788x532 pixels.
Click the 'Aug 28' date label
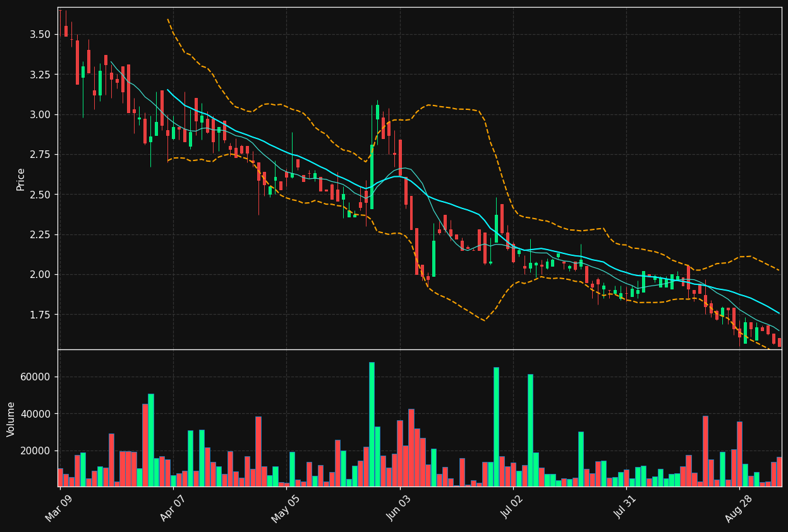coord(739,508)
